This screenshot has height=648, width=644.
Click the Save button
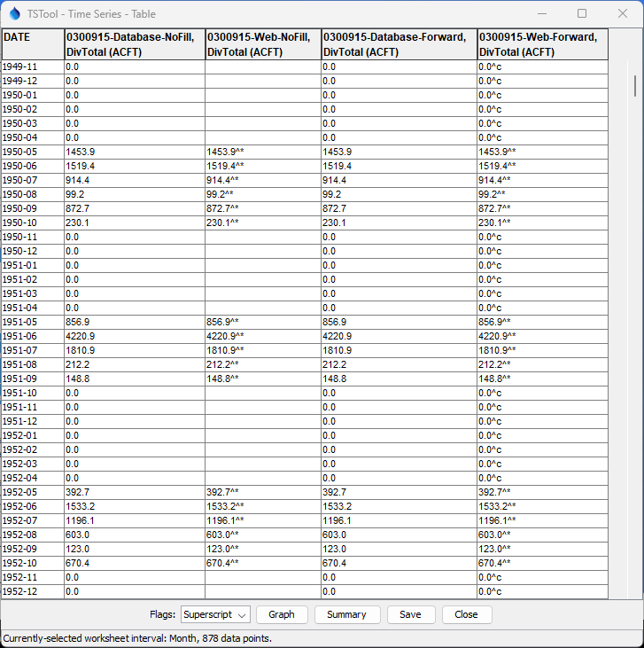click(x=411, y=614)
